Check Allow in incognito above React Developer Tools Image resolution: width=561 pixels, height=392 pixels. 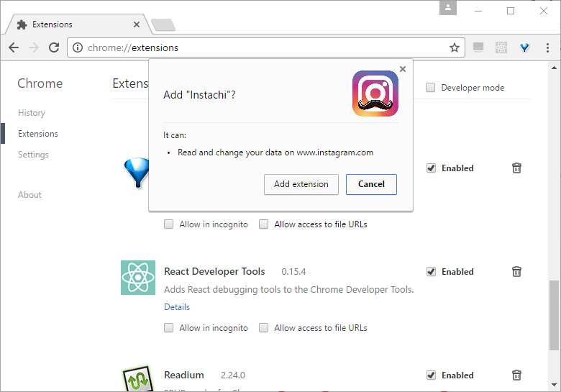coord(168,224)
